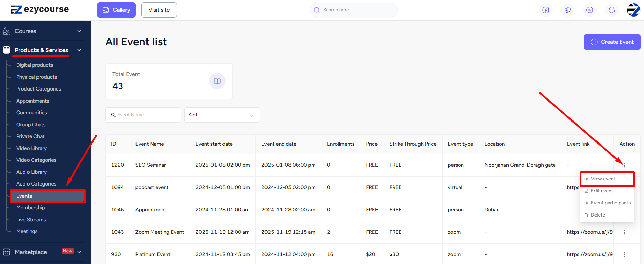Click the Gallery button

[116, 10]
